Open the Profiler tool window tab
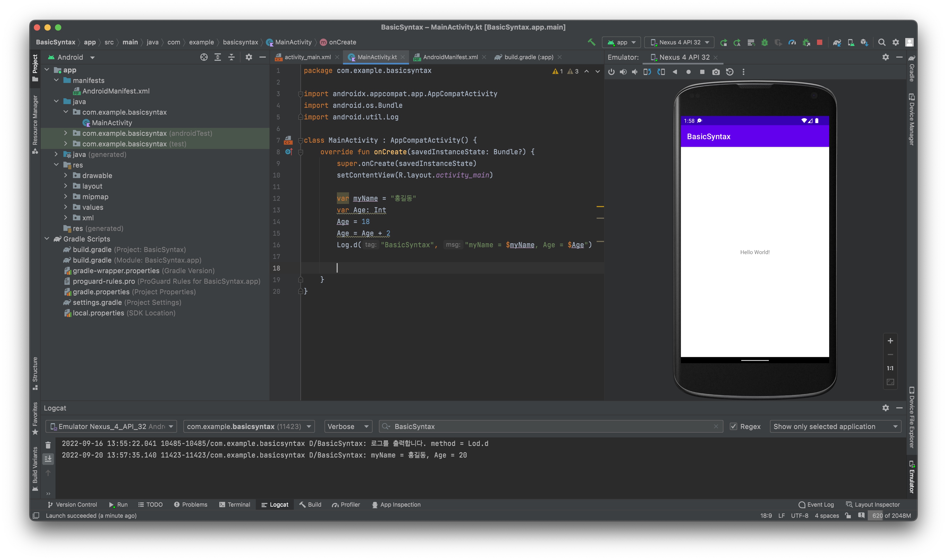 (346, 505)
